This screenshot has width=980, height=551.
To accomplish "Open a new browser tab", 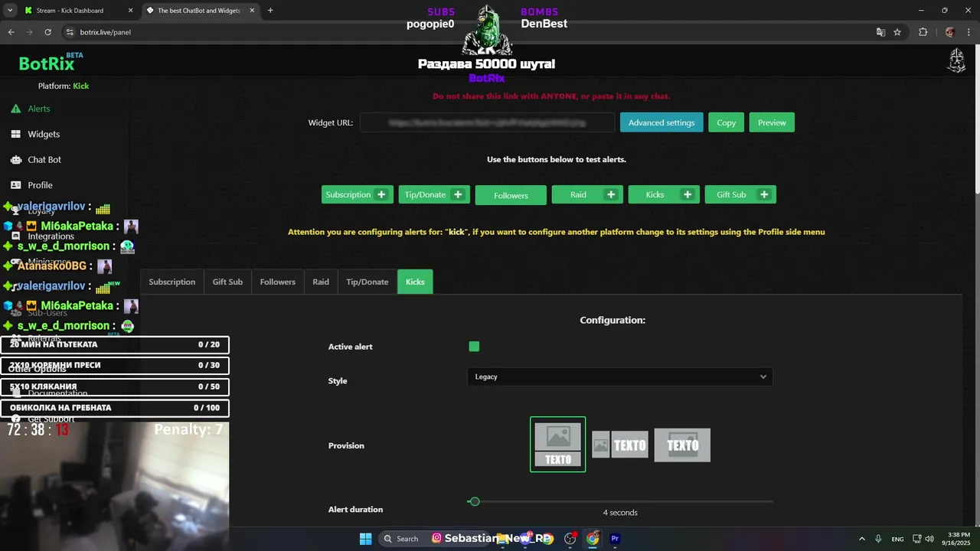I will pyautogui.click(x=270, y=11).
